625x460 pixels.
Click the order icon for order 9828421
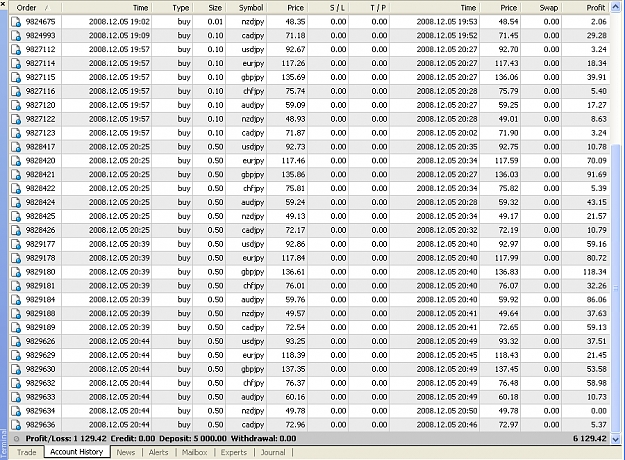(x=16, y=175)
